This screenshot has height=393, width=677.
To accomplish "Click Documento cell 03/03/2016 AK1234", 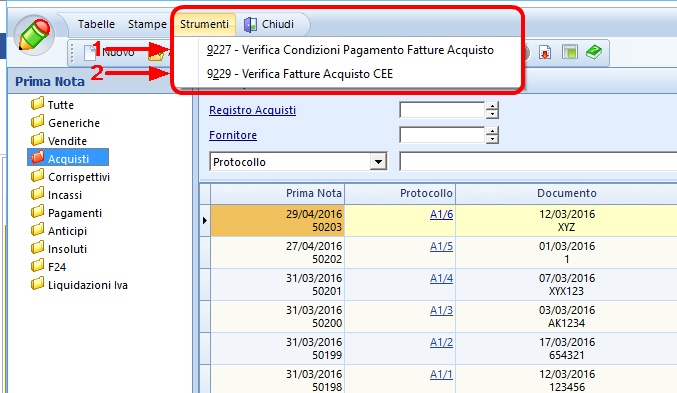I will click(x=566, y=317).
